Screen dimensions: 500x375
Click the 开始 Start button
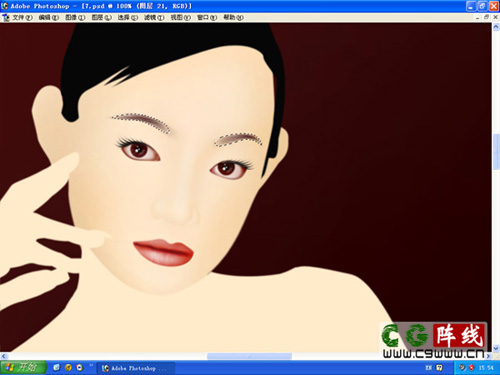click(23, 367)
